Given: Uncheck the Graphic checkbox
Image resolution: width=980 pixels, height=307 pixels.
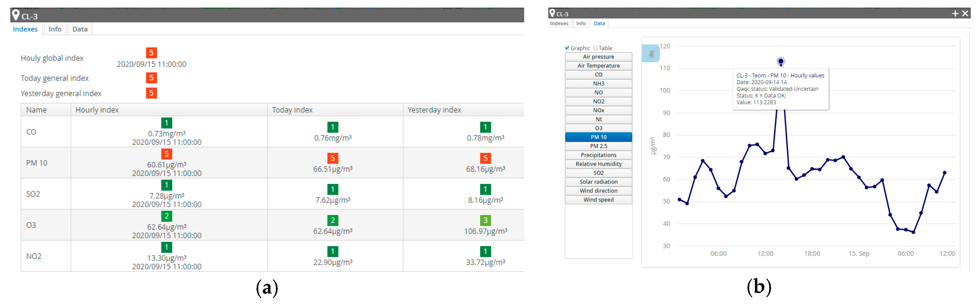Looking at the screenshot, I should (x=567, y=48).
